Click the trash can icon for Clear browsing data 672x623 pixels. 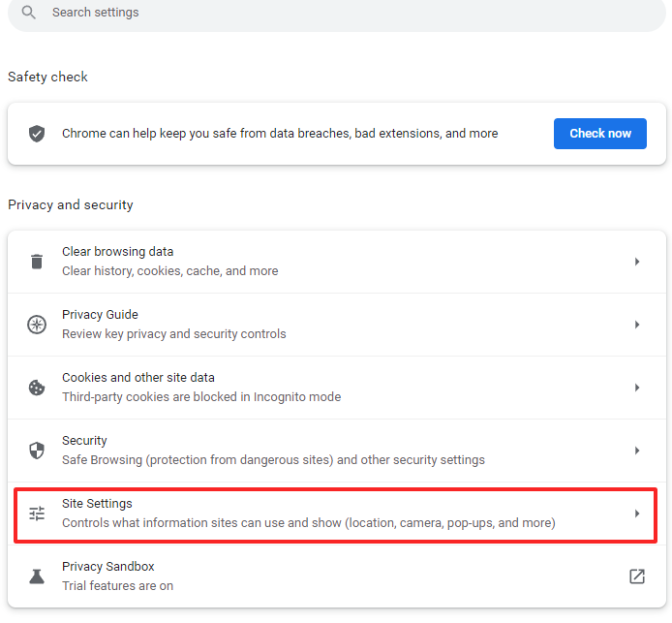coord(37,262)
